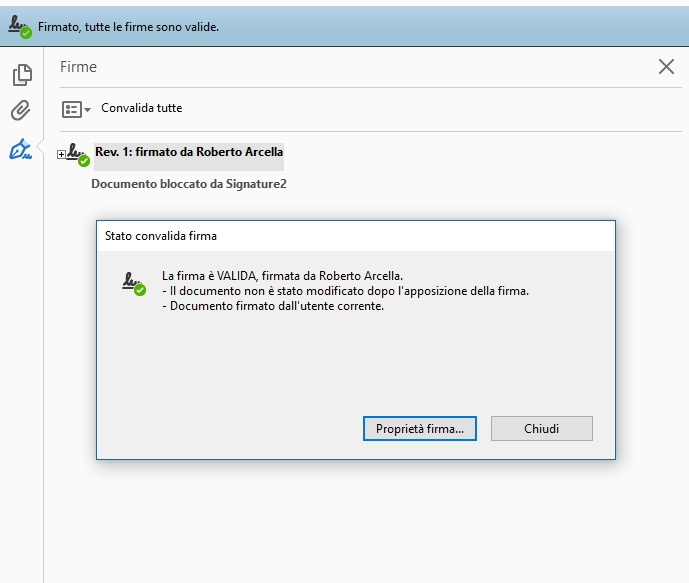Click the Firme panel heading
The height and width of the screenshot is (583, 689).
(78, 67)
